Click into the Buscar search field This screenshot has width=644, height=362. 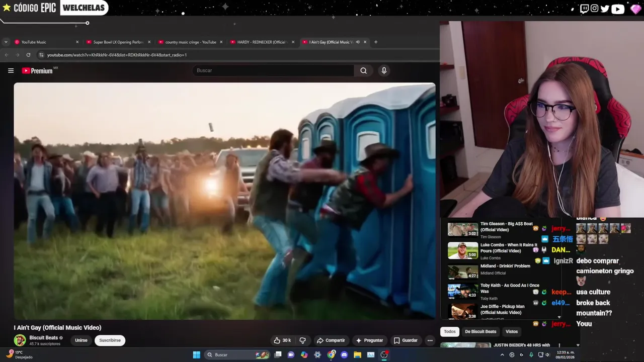coord(273,70)
